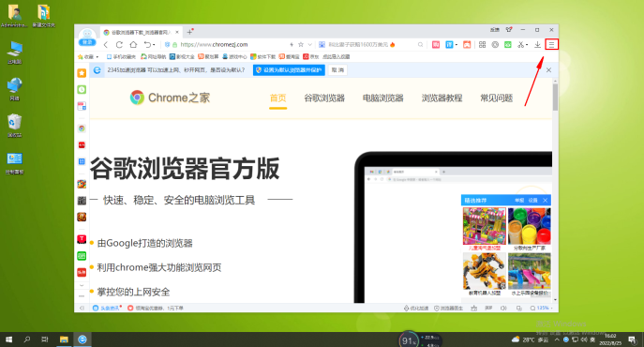Open a new tab with plus icon
The height and width of the screenshot is (347, 644).
tap(189, 32)
